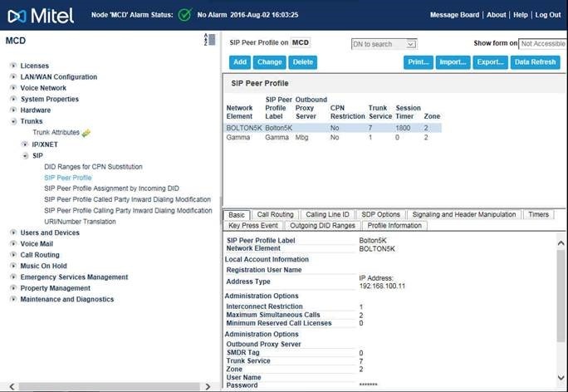568x392 pixels.
Task: Click the Delete button
Action: coord(303,62)
